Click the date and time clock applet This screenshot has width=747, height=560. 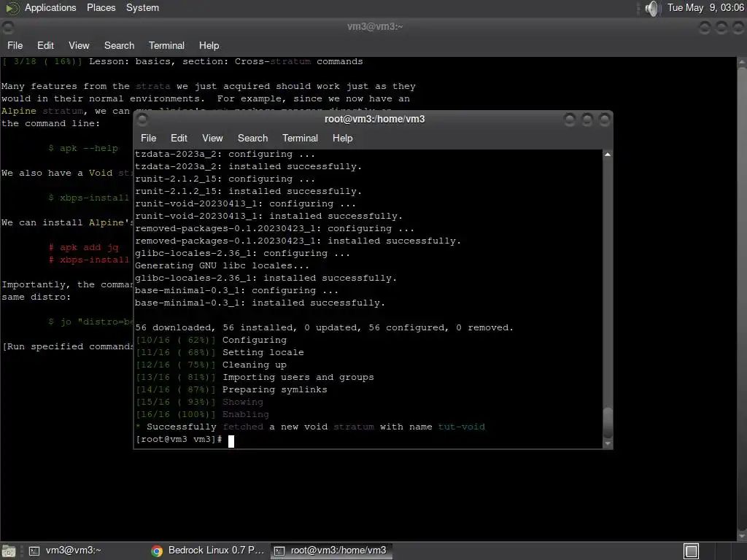pos(705,7)
